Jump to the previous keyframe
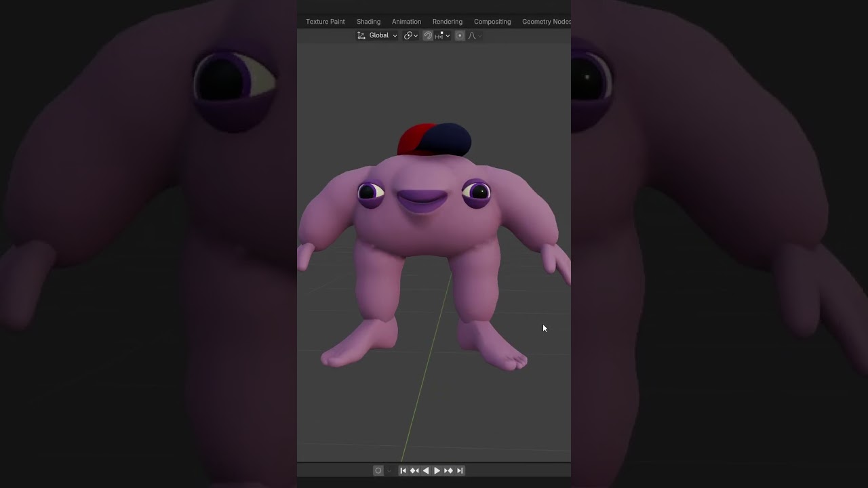Screen dimensions: 868x488 tap(414, 470)
